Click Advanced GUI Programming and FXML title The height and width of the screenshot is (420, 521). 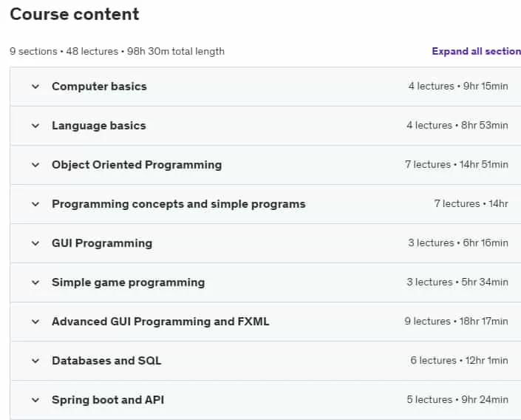pyautogui.click(x=160, y=322)
